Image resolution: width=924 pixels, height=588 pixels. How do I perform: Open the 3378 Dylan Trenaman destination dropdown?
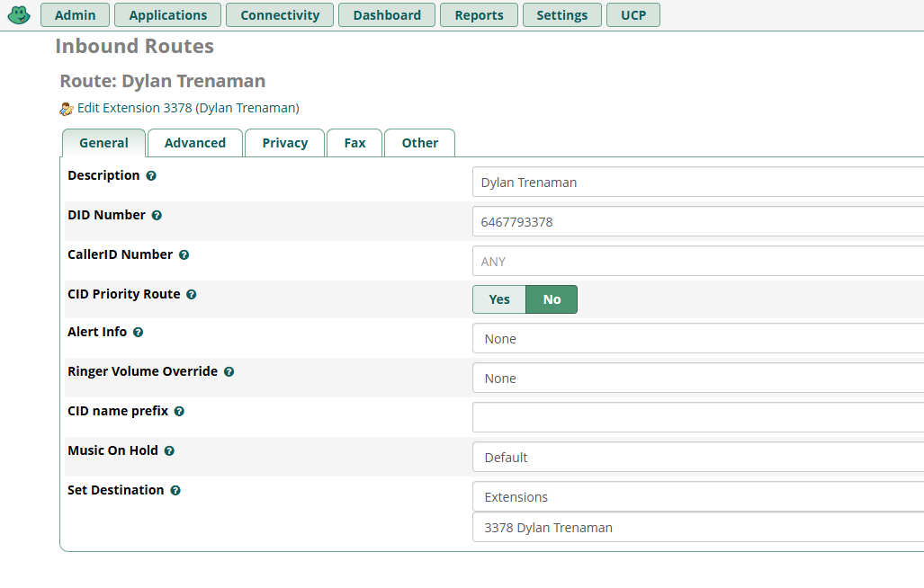(698, 528)
